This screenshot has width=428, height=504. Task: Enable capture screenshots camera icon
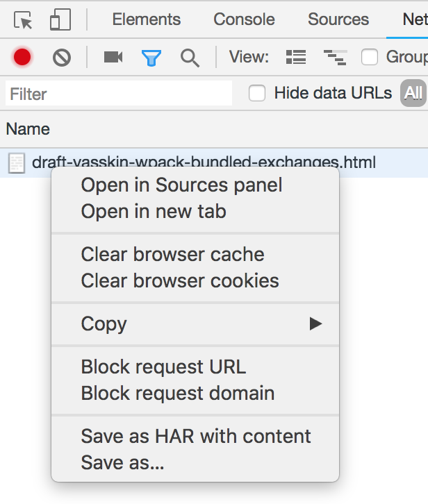tap(113, 57)
